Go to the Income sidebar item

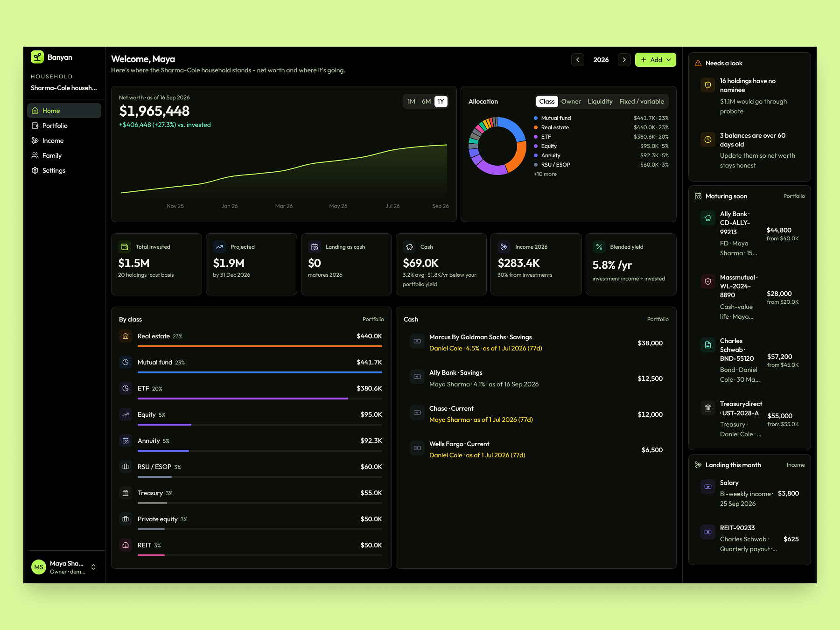64,140
